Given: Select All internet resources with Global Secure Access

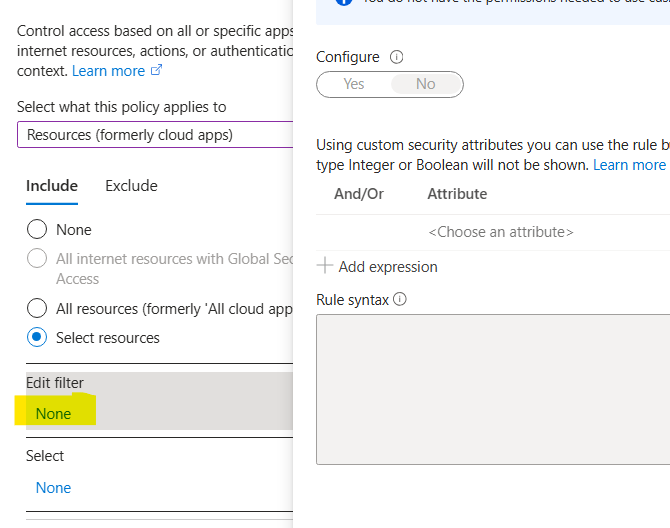Looking at the screenshot, I should pos(37,258).
